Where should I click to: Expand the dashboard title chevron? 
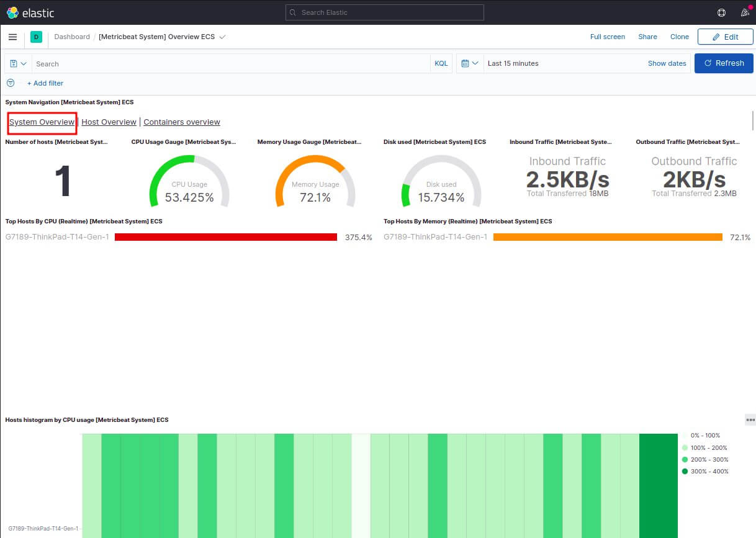(223, 37)
